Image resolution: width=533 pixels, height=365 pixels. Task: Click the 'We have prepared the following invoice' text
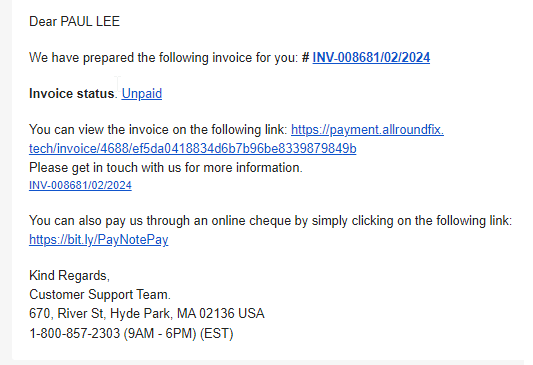click(163, 57)
